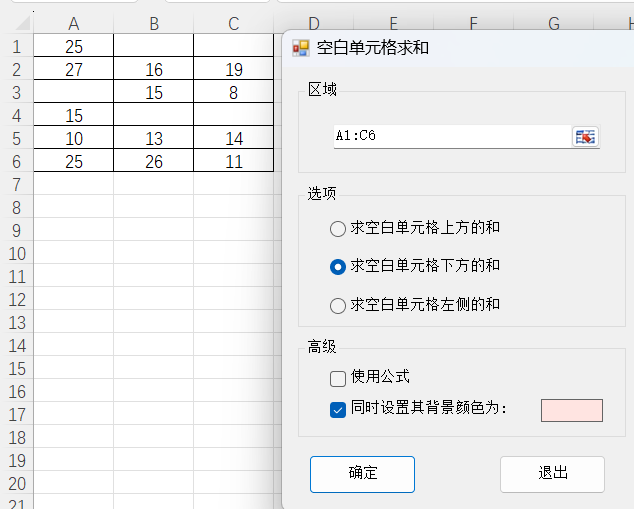634x509 pixels.
Task: Select row 3 header
Action: 17,92
